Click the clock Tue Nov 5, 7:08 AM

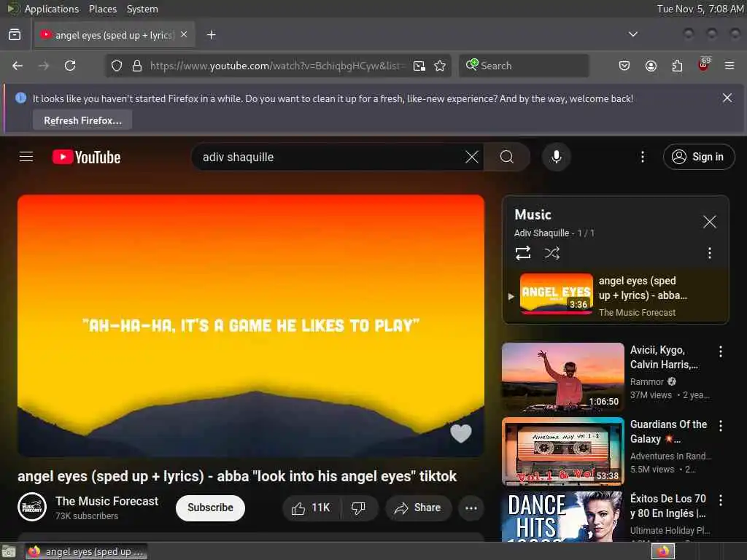pos(700,9)
